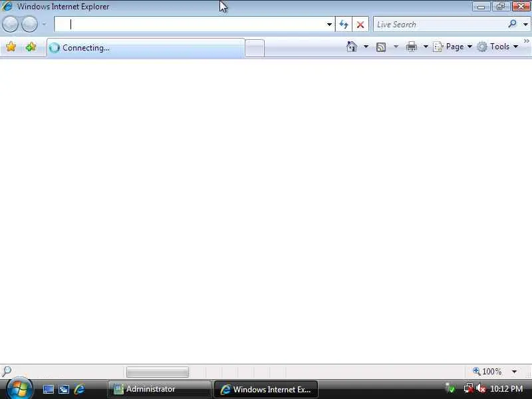Click the status bar magnifier icon

pos(7,371)
